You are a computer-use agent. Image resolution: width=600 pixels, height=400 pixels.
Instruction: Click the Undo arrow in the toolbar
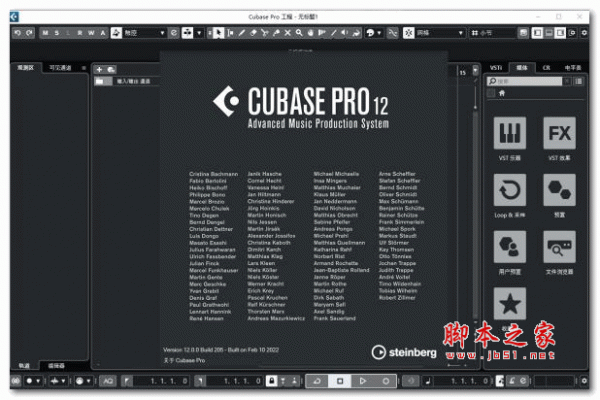point(18,33)
